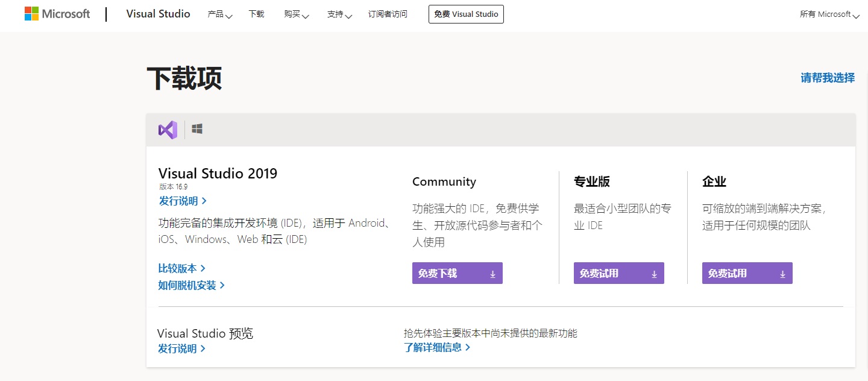Click download arrow on 专业版 免费试用 button

pyautogui.click(x=654, y=274)
